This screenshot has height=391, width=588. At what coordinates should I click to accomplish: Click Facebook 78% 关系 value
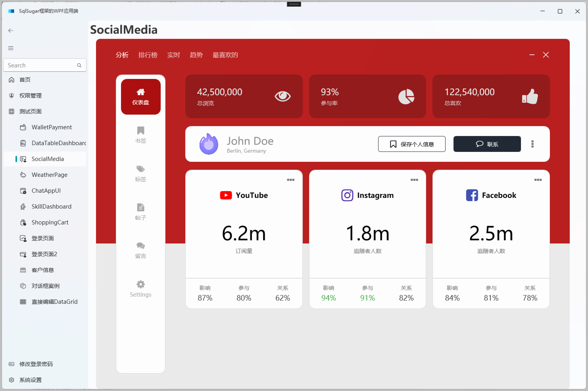pyautogui.click(x=530, y=298)
